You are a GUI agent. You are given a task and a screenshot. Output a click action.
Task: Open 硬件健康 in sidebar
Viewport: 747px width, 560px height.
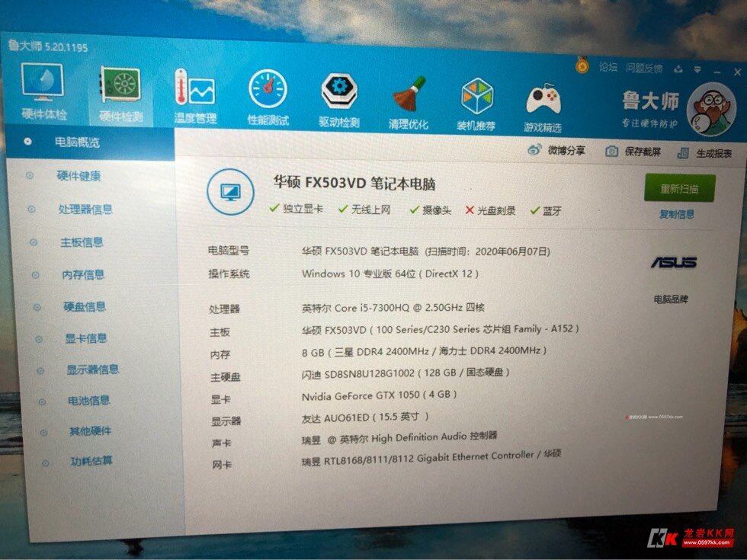tap(79, 176)
